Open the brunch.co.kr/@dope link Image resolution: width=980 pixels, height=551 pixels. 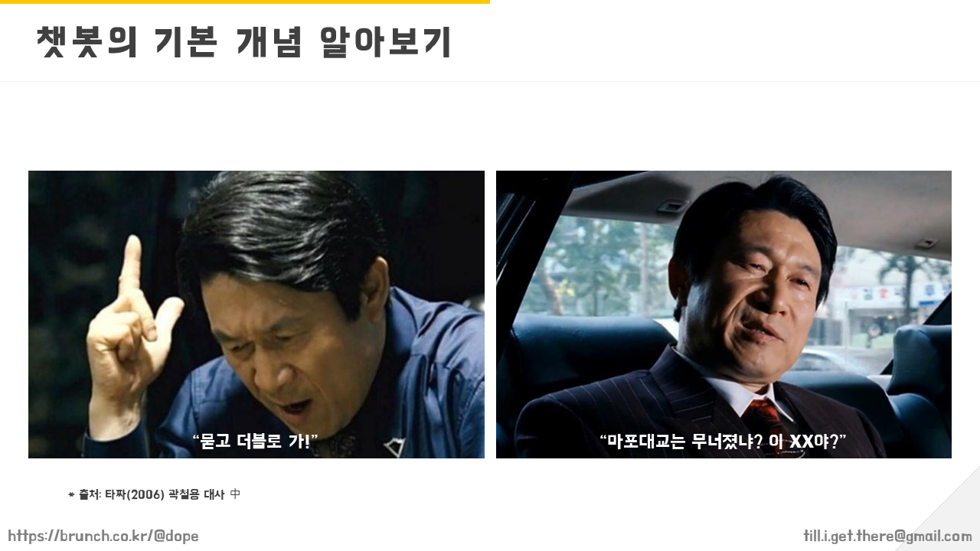pyautogui.click(x=103, y=536)
